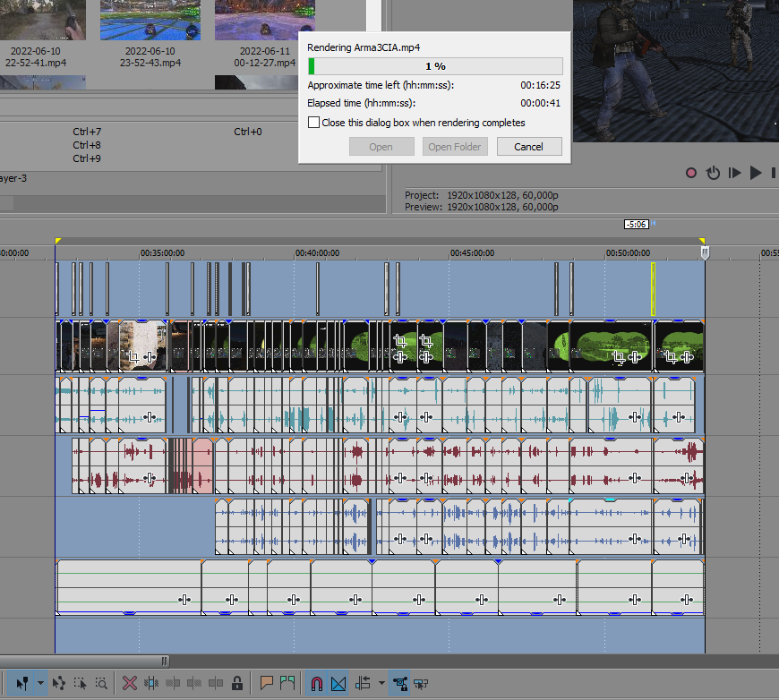Click the Trim End icon
The height and width of the screenshot is (700, 779).
point(193,684)
